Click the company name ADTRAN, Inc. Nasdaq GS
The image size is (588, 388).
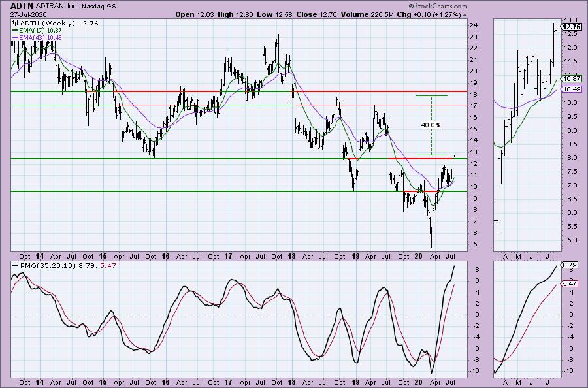pyautogui.click(x=76, y=7)
